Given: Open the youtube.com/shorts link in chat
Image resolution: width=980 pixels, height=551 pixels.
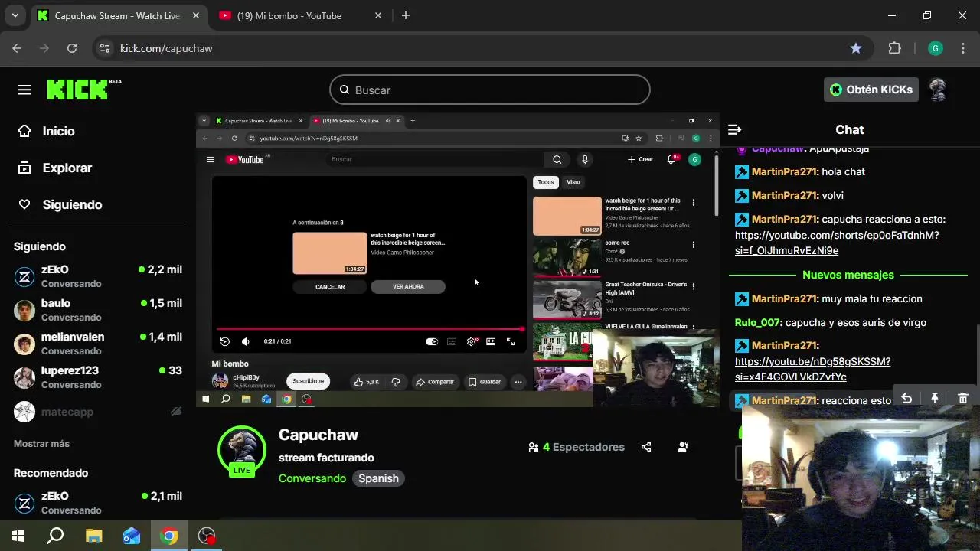Looking at the screenshot, I should point(837,243).
